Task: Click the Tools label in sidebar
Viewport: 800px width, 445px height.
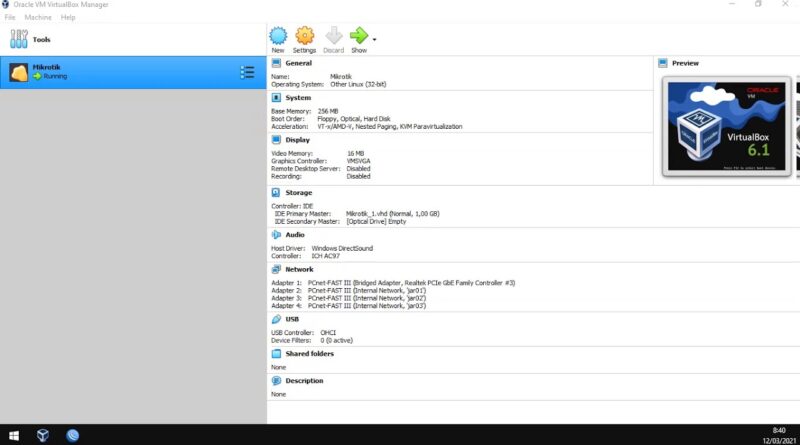Action: tap(42, 39)
